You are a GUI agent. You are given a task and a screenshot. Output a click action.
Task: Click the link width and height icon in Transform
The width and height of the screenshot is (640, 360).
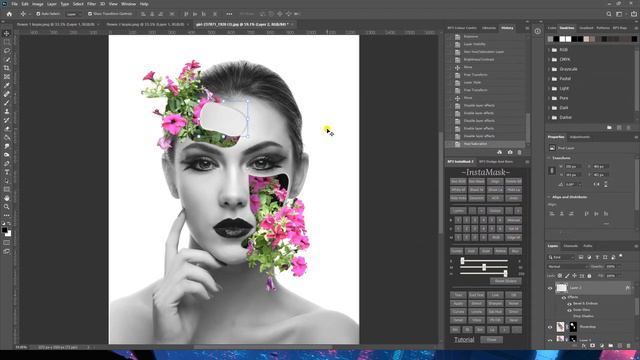point(552,171)
